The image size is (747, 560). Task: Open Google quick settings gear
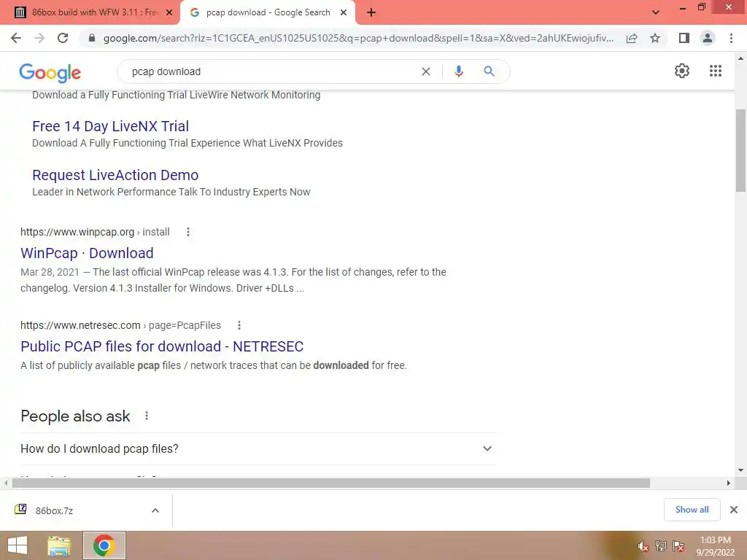pos(682,71)
